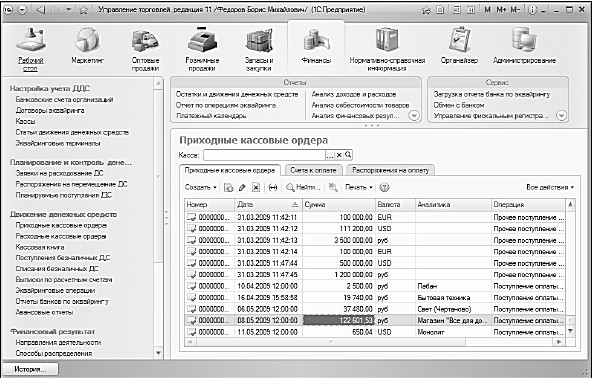Open the main menu dropdown in title bar

(23, 10)
